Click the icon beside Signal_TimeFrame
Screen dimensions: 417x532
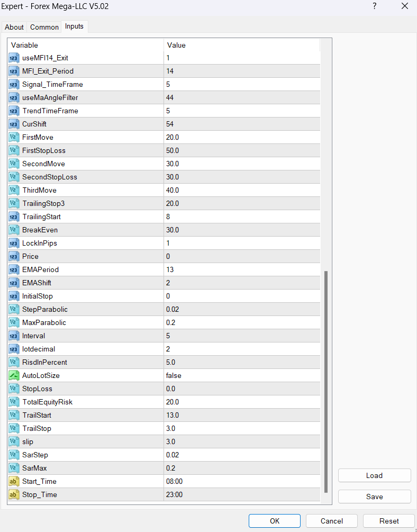pyautogui.click(x=14, y=85)
